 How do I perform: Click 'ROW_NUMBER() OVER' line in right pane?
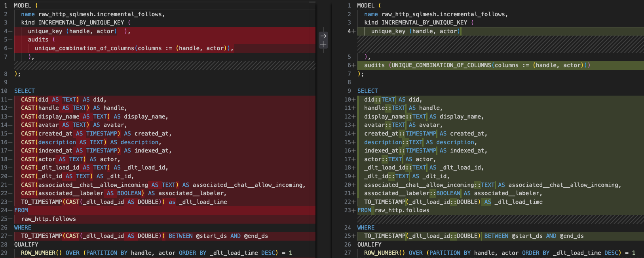(x=500, y=253)
